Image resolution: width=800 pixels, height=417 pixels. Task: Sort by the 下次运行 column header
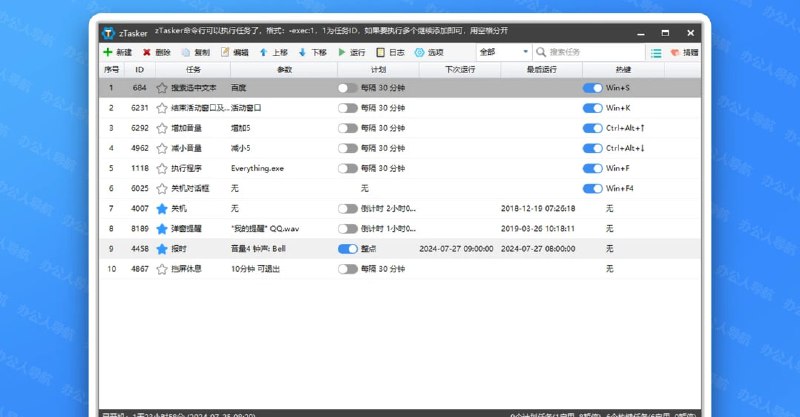[x=460, y=70]
